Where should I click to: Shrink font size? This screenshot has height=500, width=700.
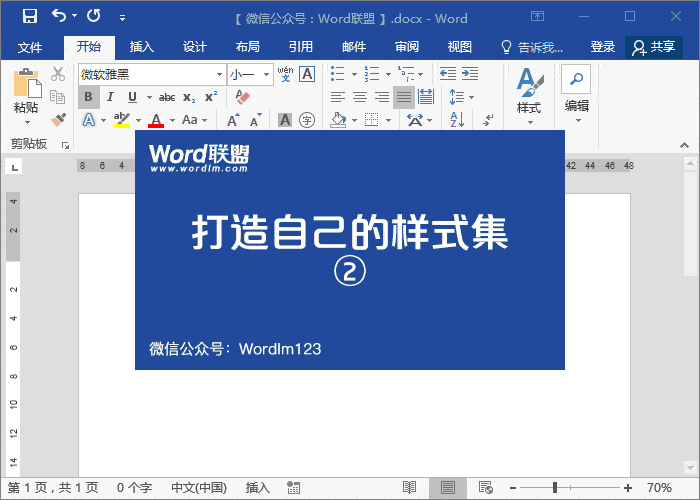point(255,120)
